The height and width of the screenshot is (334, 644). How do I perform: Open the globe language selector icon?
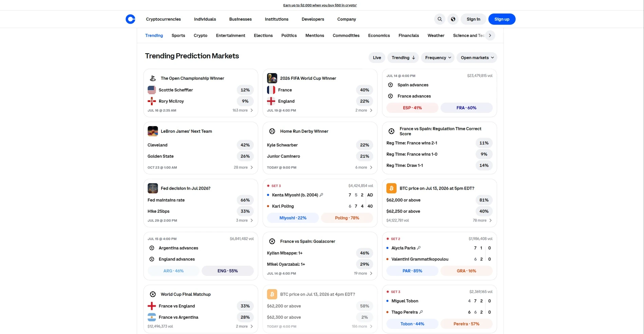(453, 19)
